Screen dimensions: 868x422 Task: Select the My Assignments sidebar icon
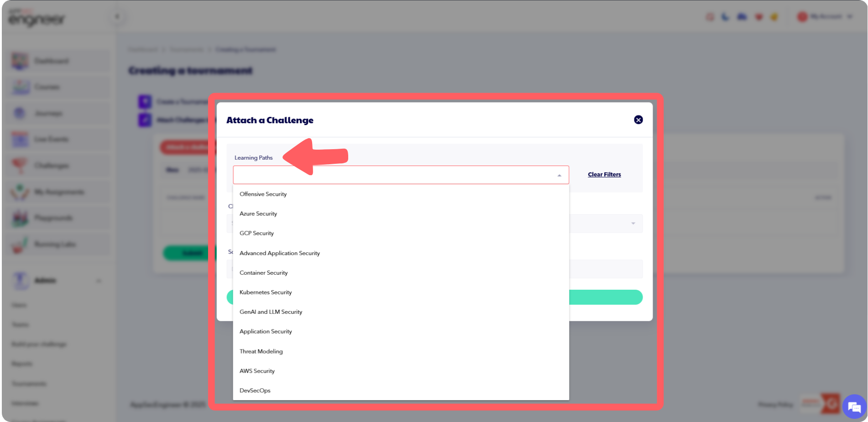tap(19, 192)
